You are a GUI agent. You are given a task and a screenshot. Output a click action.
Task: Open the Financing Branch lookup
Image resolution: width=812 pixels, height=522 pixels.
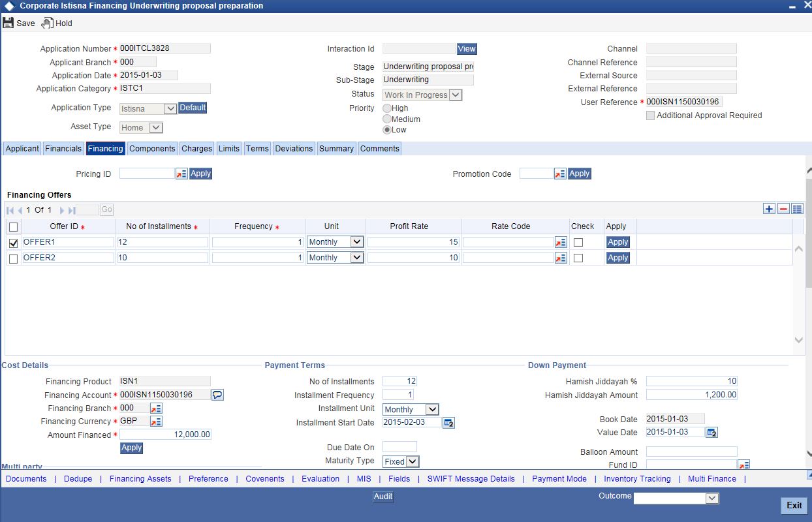(155, 407)
